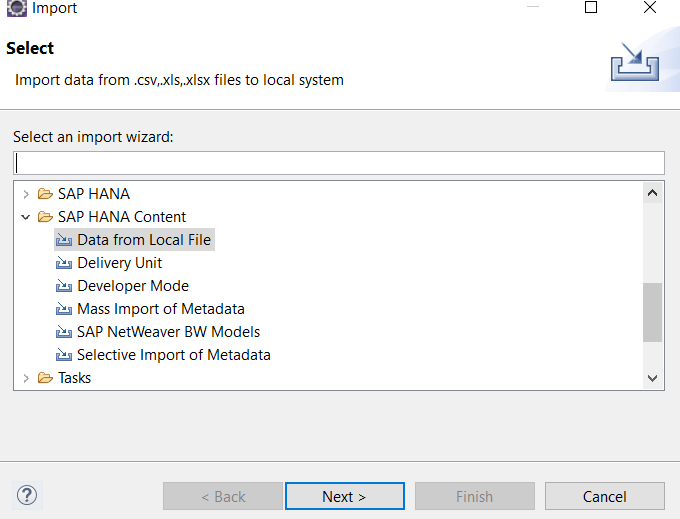Click the Next > button
Image resolution: width=680 pixels, height=519 pixels.
pyautogui.click(x=345, y=496)
